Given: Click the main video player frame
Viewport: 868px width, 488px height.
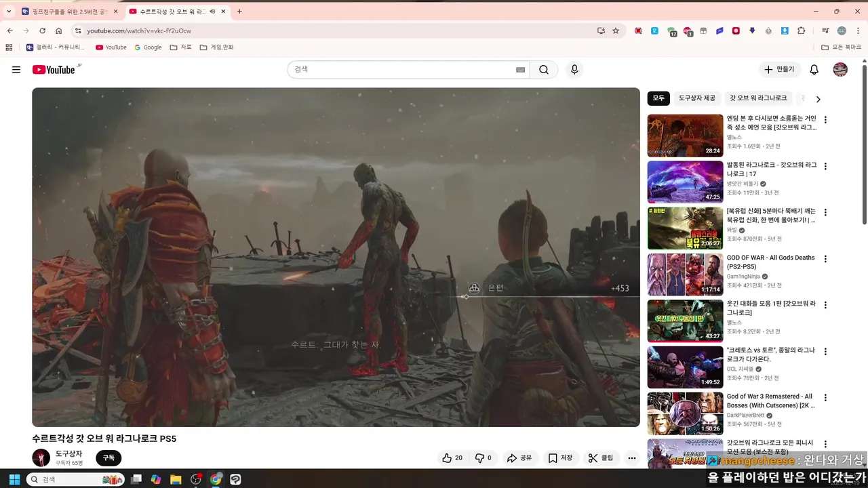Looking at the screenshot, I should [x=336, y=257].
